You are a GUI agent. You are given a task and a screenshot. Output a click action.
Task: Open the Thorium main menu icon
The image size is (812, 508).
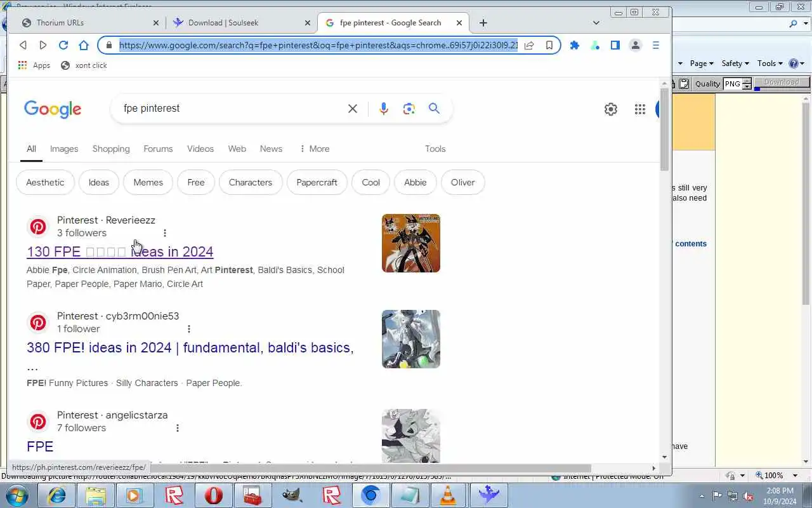point(656,45)
